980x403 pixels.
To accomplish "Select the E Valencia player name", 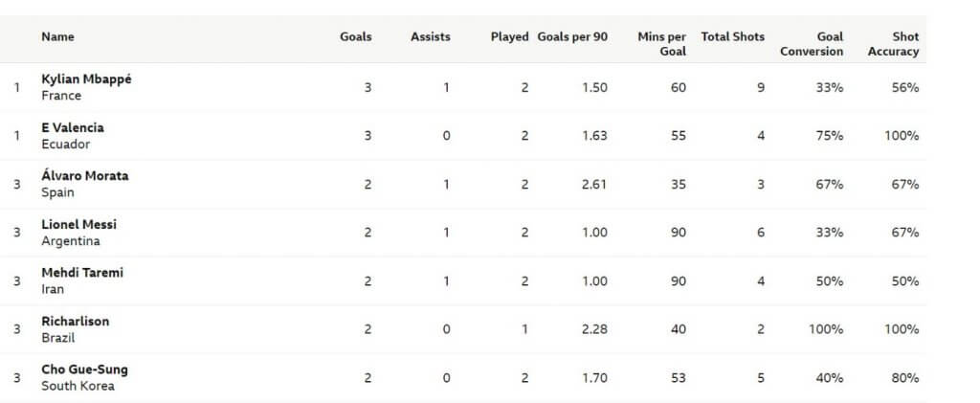I will tap(73, 127).
